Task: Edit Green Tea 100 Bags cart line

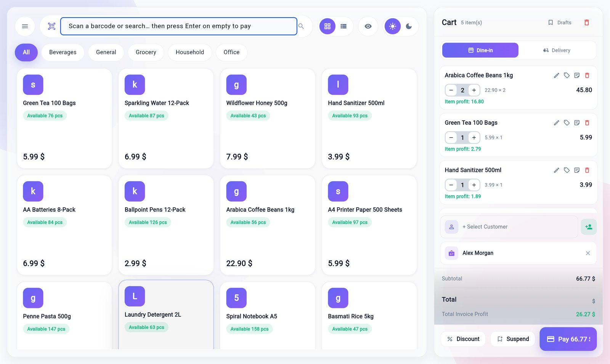Action: click(x=557, y=123)
